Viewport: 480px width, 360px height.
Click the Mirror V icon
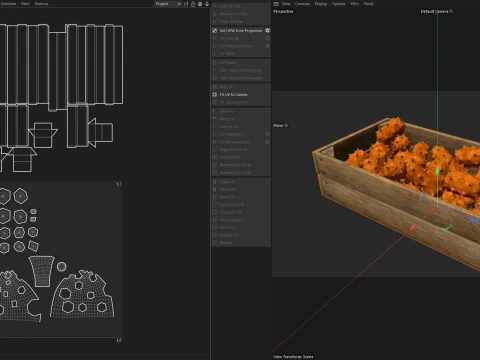[215, 119]
